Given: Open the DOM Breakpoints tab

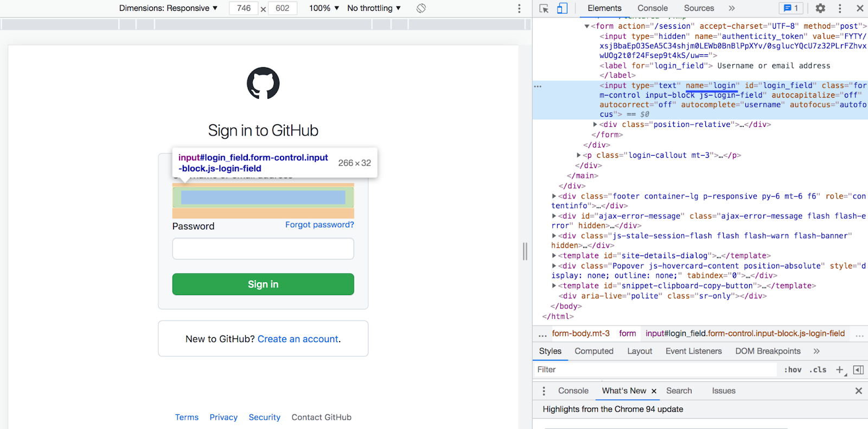Looking at the screenshot, I should pos(768,351).
